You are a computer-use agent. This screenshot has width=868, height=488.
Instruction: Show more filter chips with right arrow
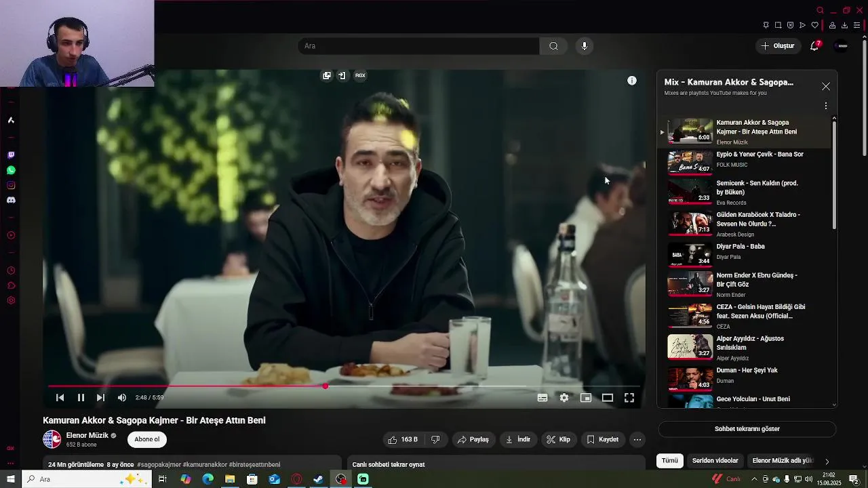827,462
